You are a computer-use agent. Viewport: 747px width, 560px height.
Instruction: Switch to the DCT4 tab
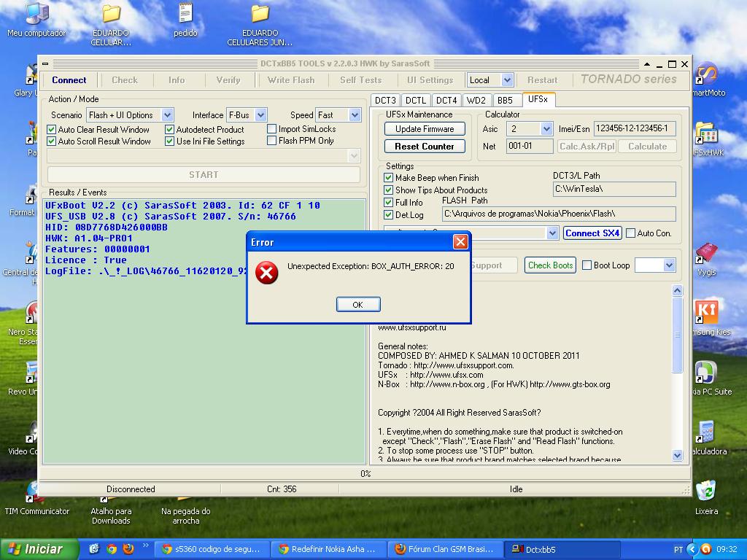(x=446, y=101)
